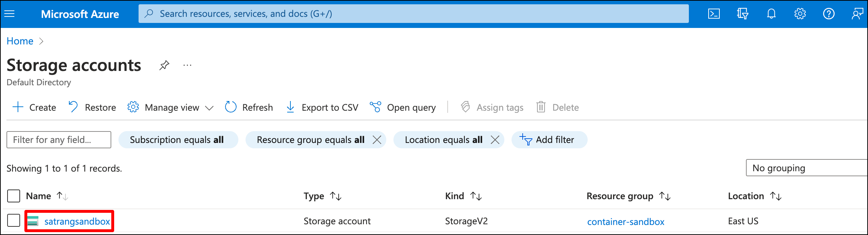Open the No grouping dropdown
Image resolution: width=868 pixels, height=235 pixels.
coord(807,168)
